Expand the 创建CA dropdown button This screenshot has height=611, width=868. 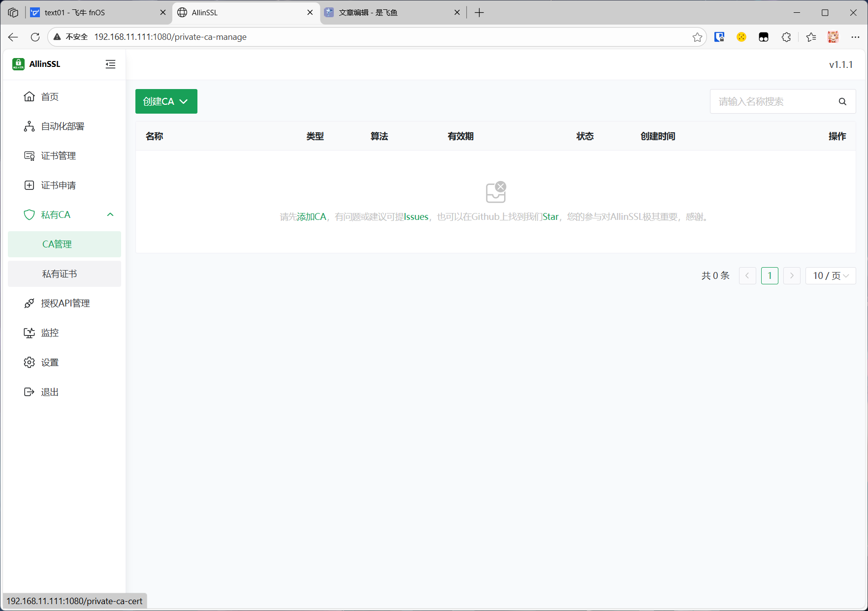(x=166, y=101)
